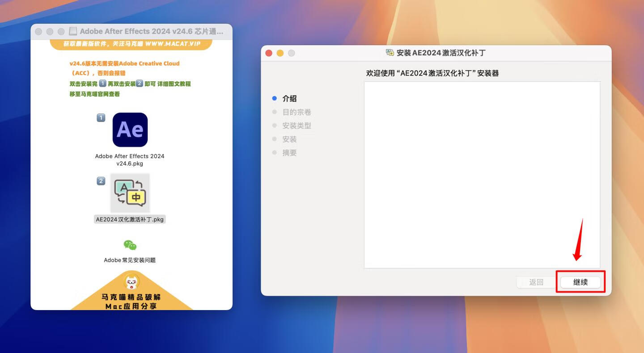Close the Adobe After Effects DMG window
This screenshot has width=644, height=353.
[x=38, y=32]
